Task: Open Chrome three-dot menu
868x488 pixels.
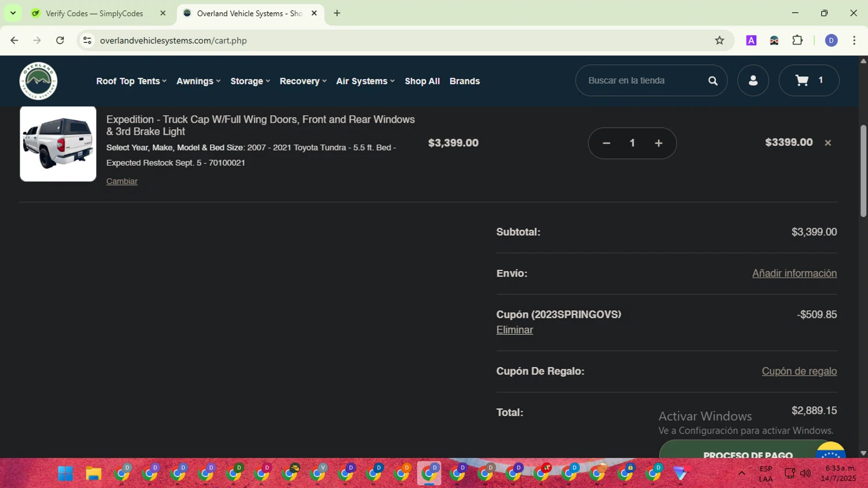Action: [x=854, y=41]
